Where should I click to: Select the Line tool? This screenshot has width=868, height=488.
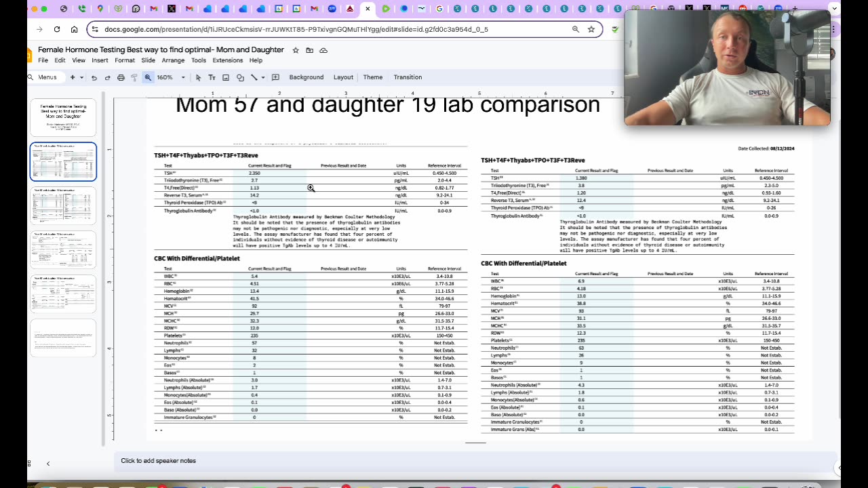254,77
